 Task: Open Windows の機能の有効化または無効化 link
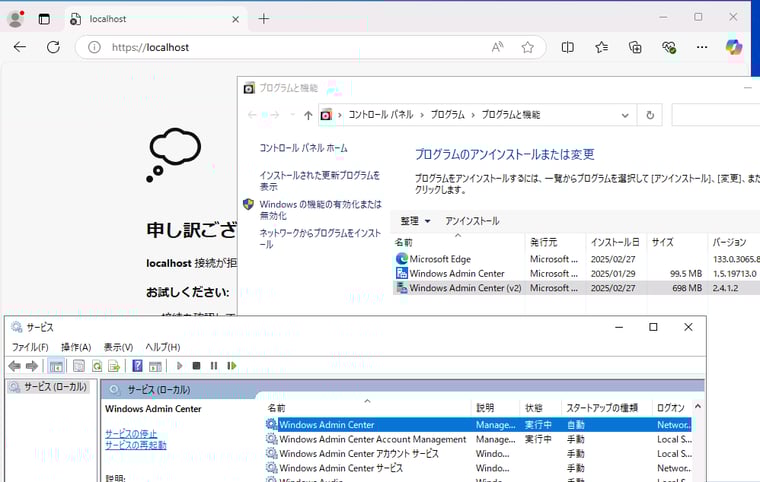(320, 210)
